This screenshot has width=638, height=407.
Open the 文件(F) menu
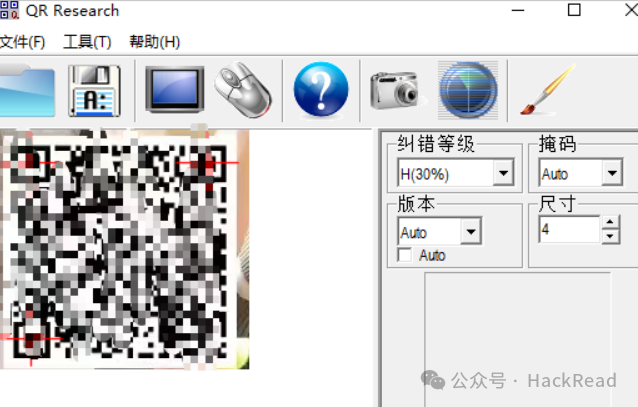[22, 42]
